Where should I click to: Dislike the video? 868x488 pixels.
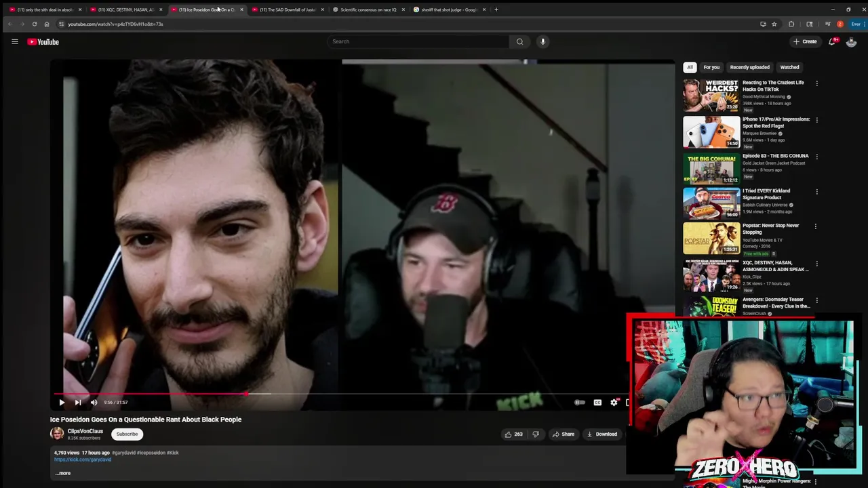point(536,434)
